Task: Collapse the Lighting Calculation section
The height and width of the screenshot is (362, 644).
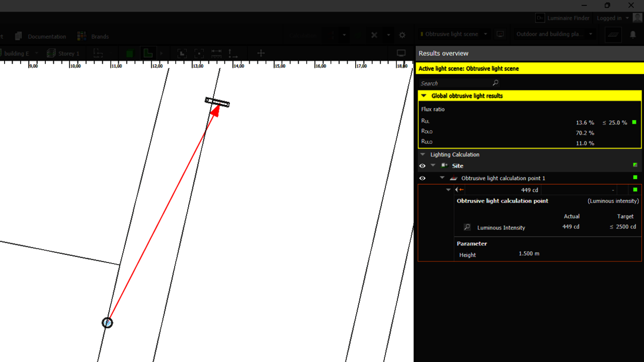Action: tap(424, 154)
